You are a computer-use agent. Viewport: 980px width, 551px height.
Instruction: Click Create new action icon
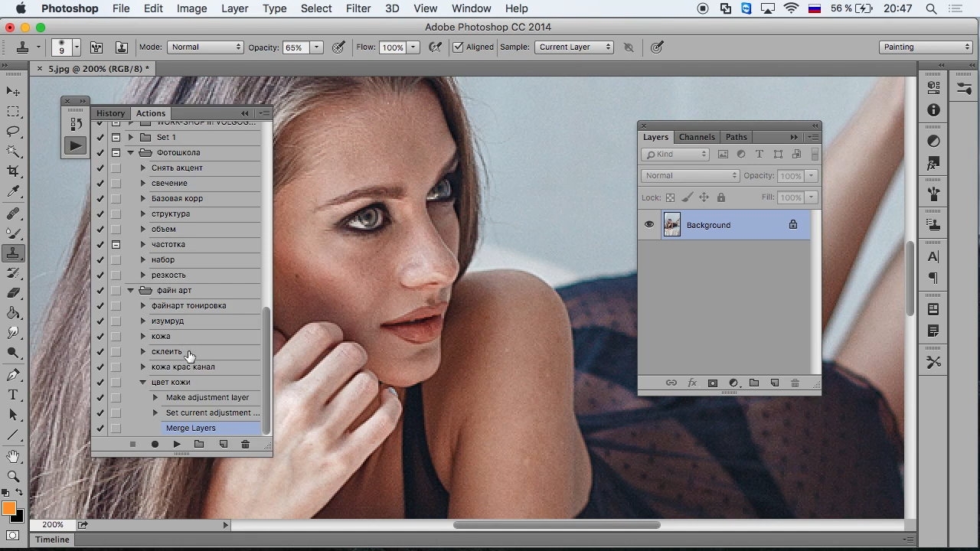coord(223,444)
